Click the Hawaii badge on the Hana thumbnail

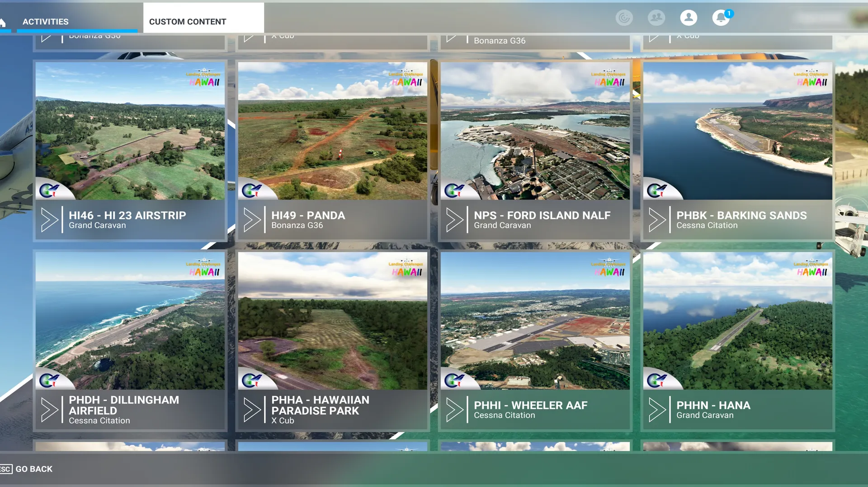click(x=811, y=268)
